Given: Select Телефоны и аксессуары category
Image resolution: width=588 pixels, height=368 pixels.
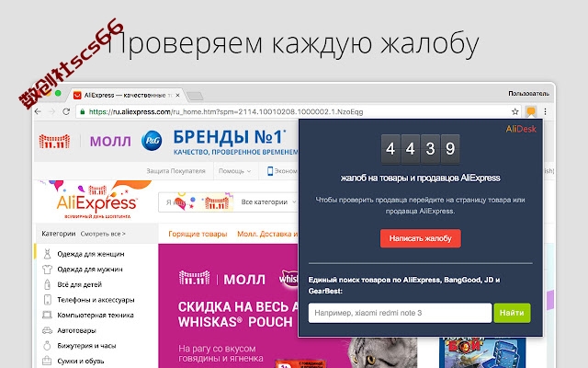Looking at the screenshot, I should (x=96, y=300).
